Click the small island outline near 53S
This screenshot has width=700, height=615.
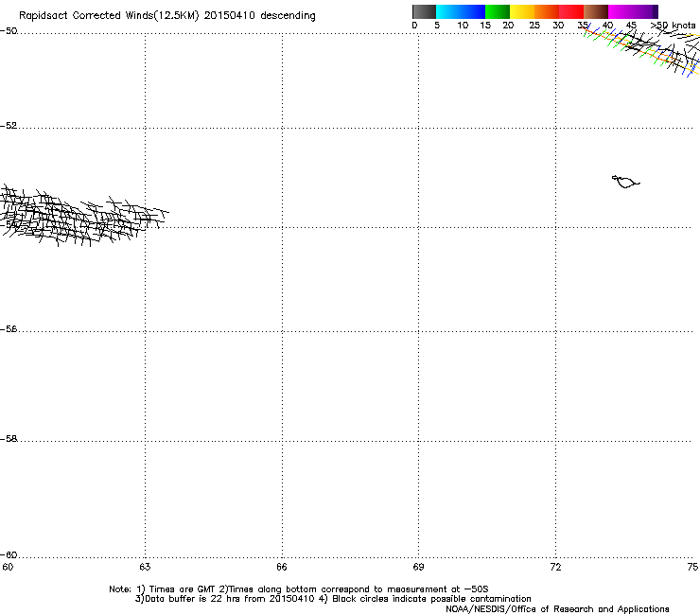pos(625,182)
